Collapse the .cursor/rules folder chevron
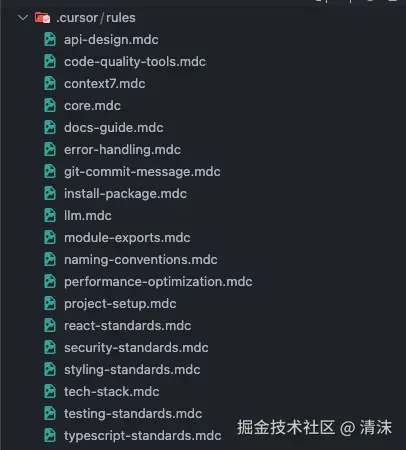406x450 pixels. pos(23,17)
